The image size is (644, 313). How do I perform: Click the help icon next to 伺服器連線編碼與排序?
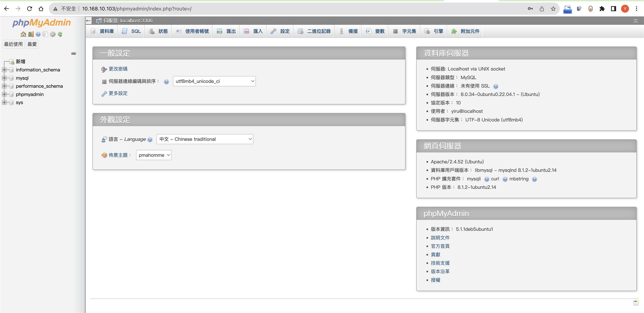[x=166, y=82]
